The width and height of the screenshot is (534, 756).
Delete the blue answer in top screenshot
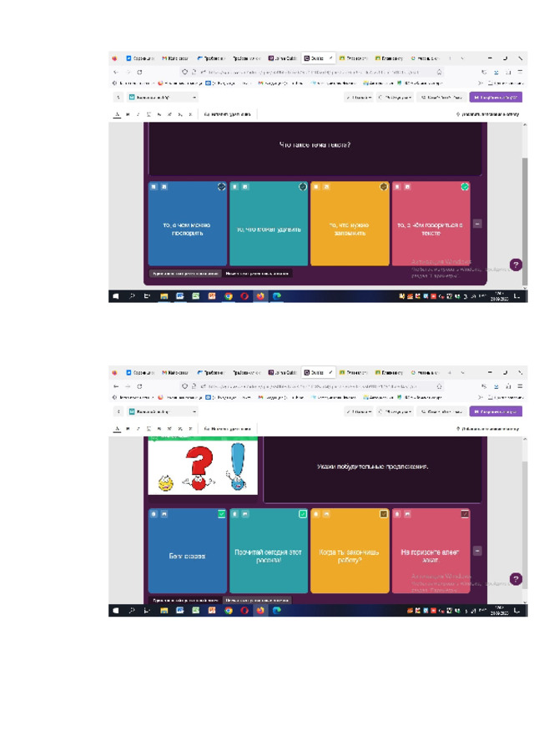point(154,187)
